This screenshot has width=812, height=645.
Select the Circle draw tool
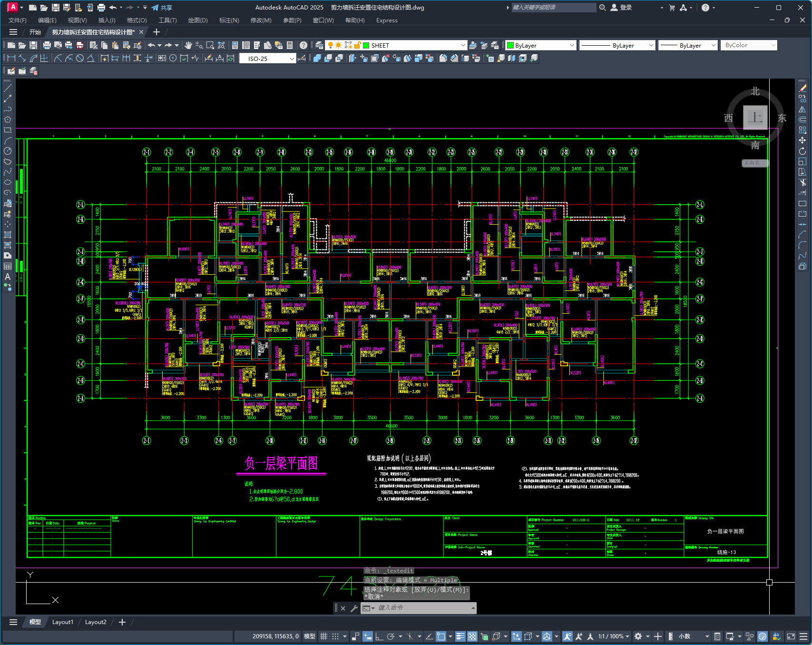point(8,151)
